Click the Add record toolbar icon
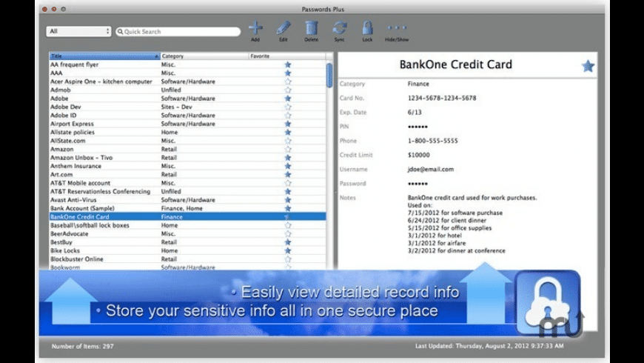The image size is (644, 363). [255, 28]
